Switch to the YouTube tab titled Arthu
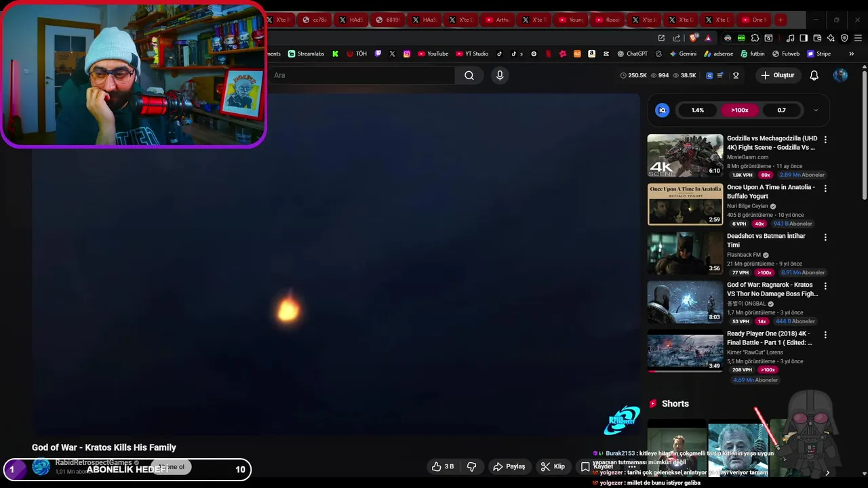The width and height of the screenshot is (868, 488). 497,20
